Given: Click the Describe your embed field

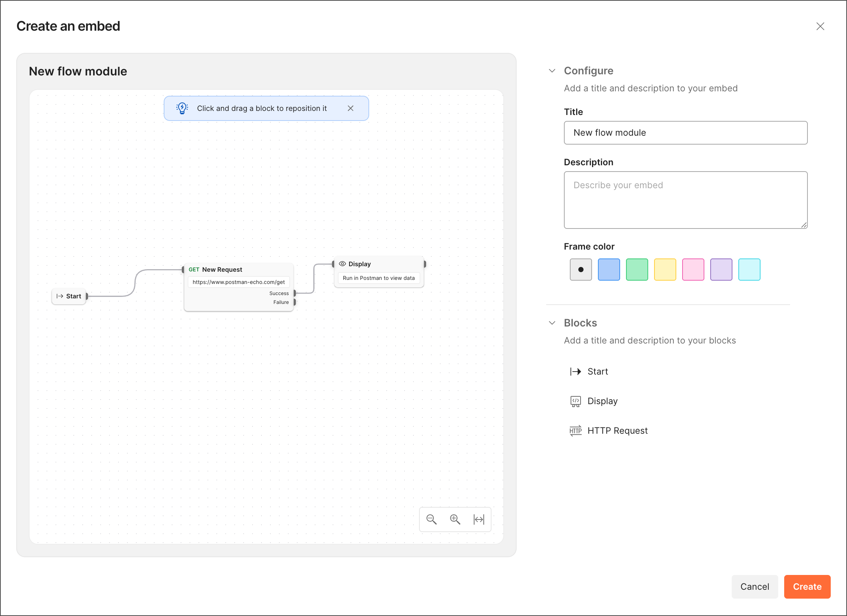Looking at the screenshot, I should (686, 200).
